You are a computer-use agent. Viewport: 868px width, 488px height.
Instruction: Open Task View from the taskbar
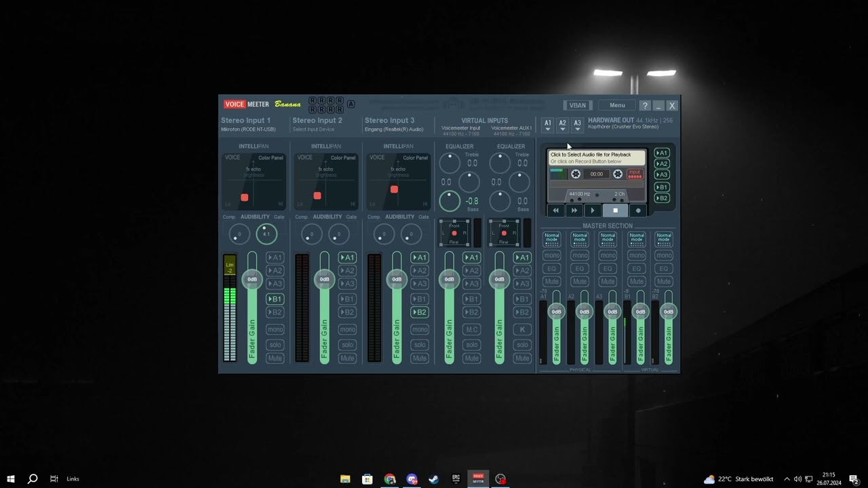pyautogui.click(x=54, y=479)
